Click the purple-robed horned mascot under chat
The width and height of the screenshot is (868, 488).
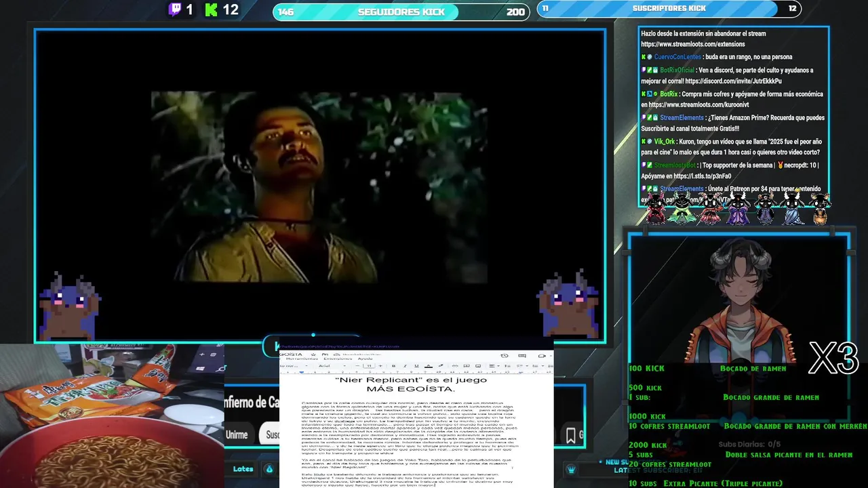738,207
